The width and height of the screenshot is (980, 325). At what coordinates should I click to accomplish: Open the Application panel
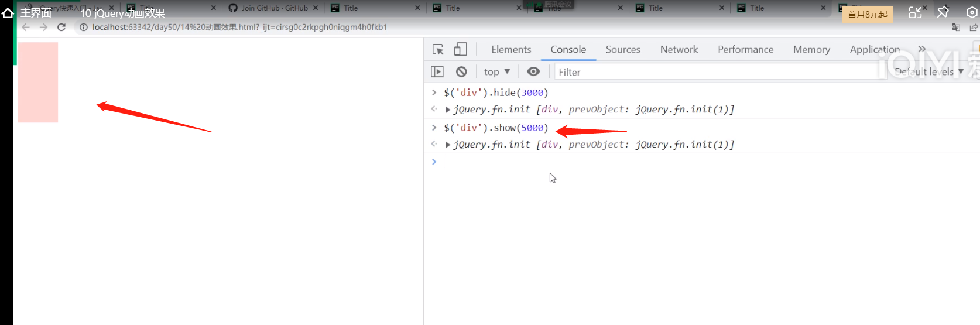[x=875, y=50]
